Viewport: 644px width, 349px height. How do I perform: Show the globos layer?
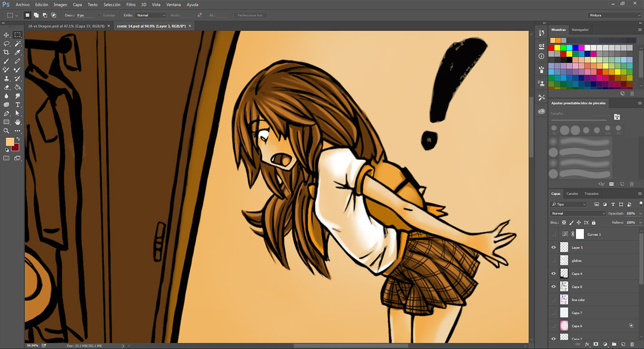tap(554, 260)
